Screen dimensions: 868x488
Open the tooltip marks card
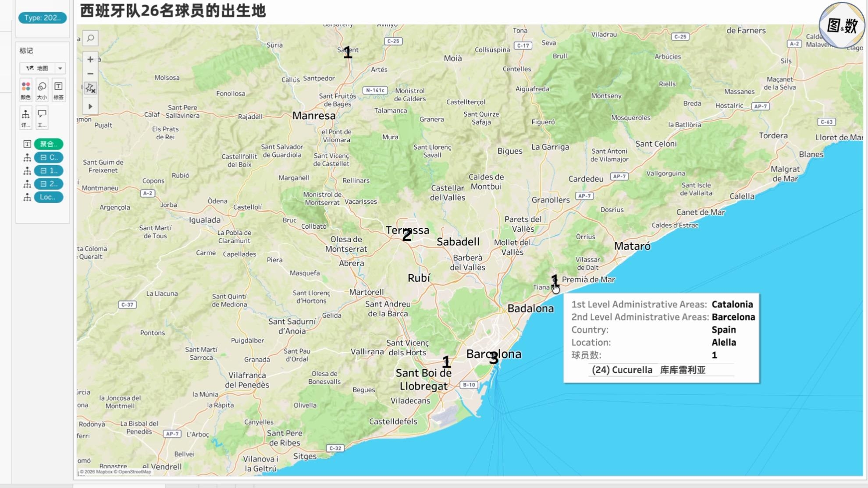point(42,118)
